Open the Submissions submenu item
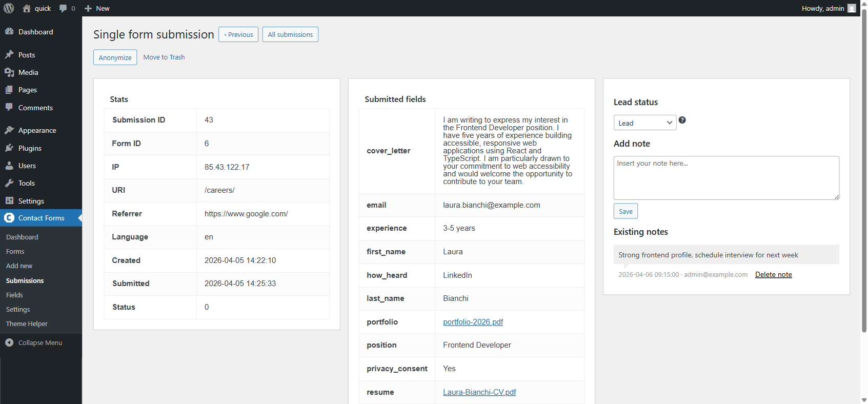This screenshot has height=404, width=868. pyautogui.click(x=25, y=280)
